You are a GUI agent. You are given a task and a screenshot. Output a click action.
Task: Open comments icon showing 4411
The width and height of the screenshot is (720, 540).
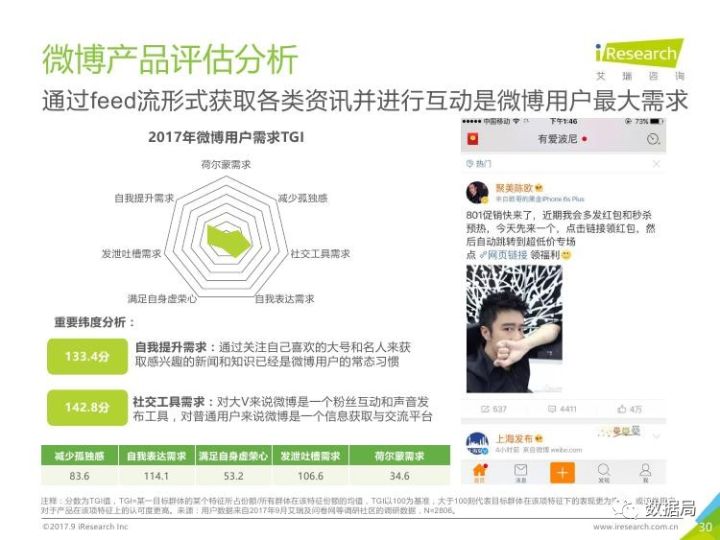click(551, 409)
